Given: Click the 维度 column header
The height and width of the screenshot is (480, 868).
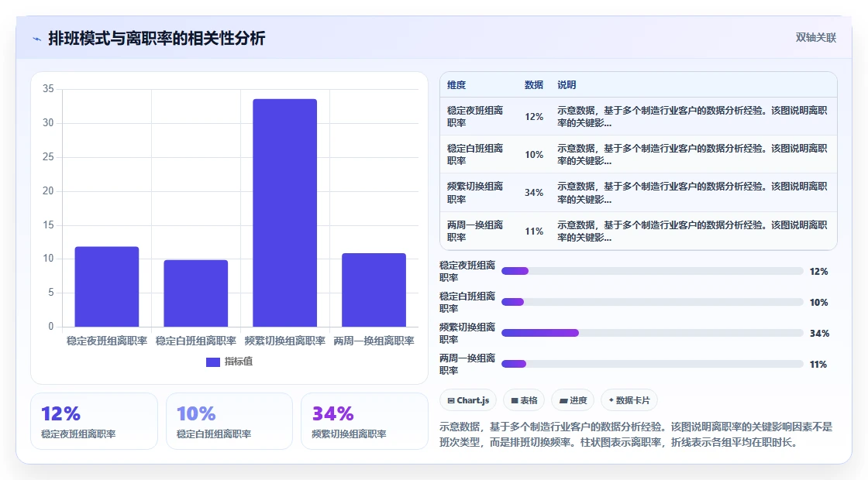Looking at the screenshot, I should 456,84.
